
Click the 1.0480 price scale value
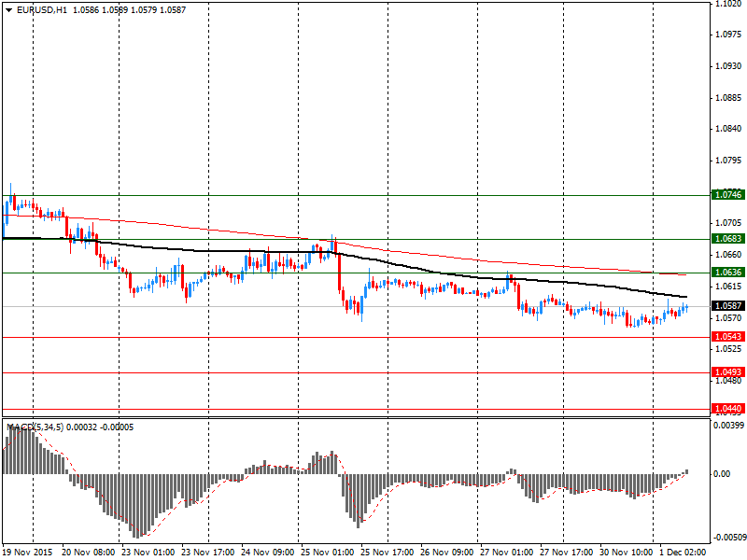pos(728,381)
